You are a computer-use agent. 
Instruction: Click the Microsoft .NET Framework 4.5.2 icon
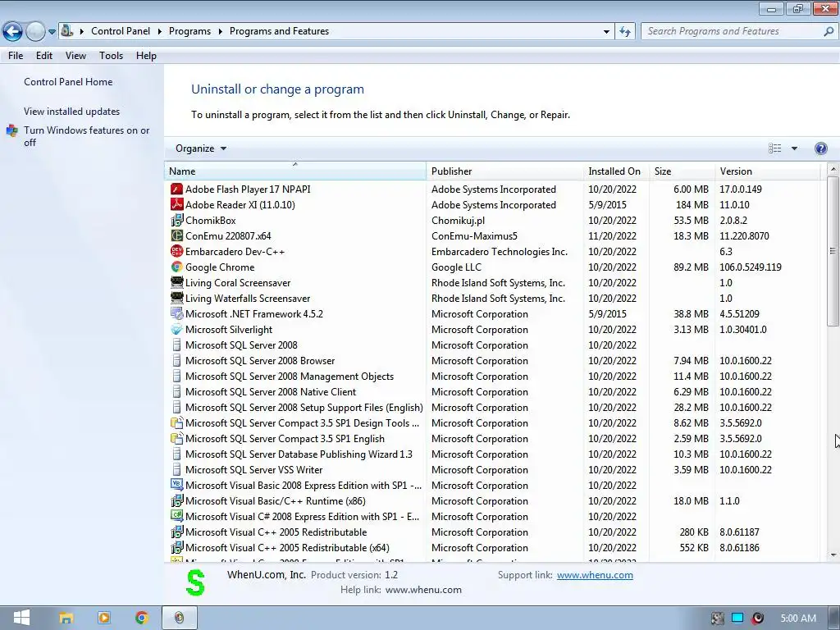176,313
